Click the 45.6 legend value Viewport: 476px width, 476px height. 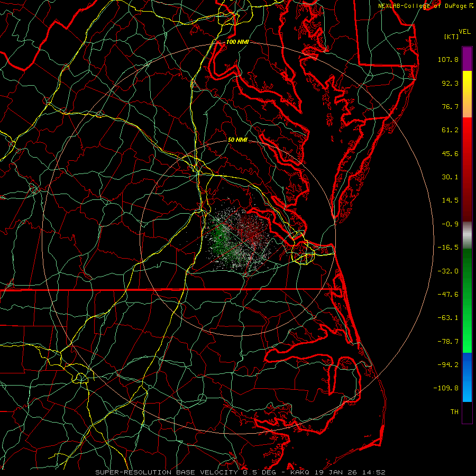[x=450, y=153]
